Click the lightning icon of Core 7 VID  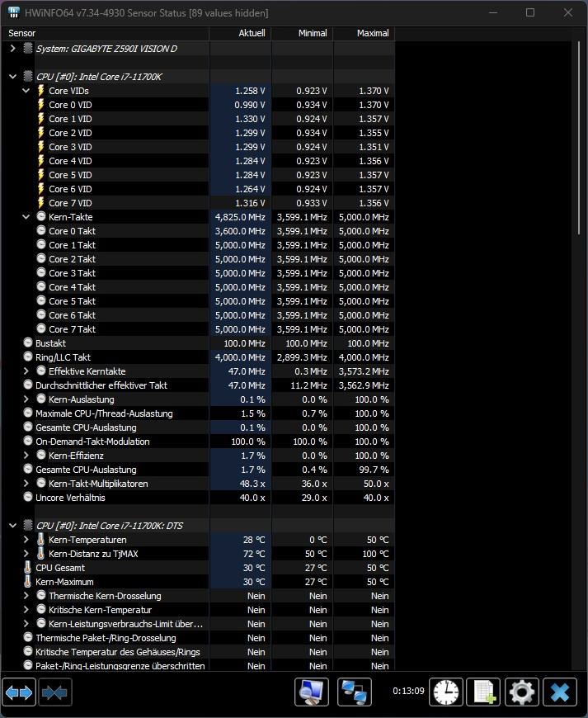40,202
